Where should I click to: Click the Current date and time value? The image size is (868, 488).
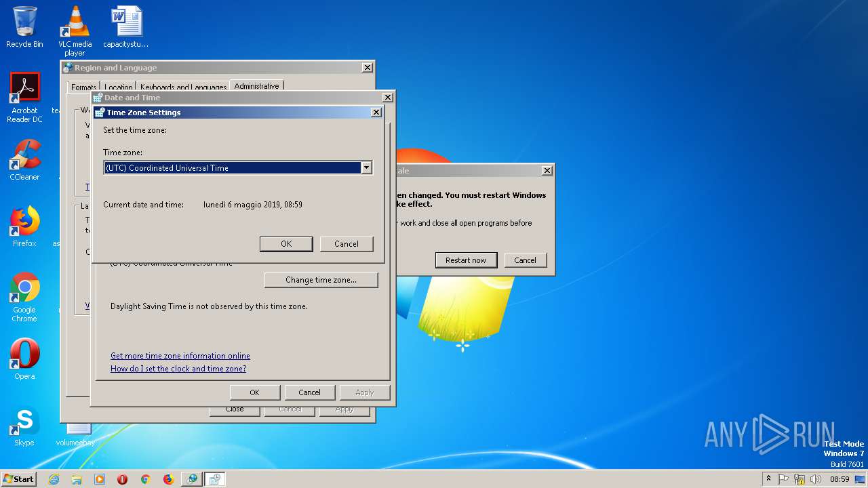(x=253, y=205)
